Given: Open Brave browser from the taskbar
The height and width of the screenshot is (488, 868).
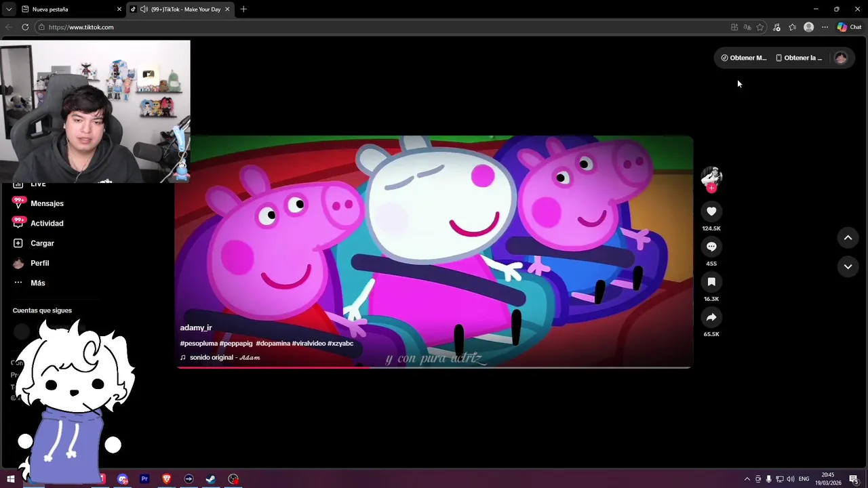Looking at the screenshot, I should (167, 479).
